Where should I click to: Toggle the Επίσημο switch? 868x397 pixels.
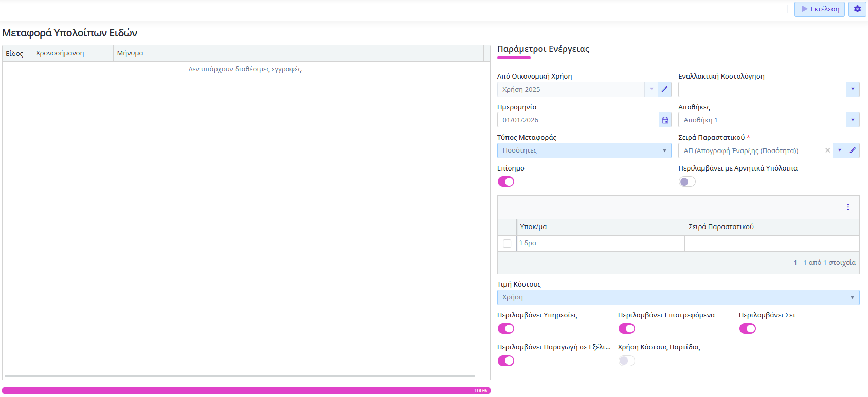[506, 182]
